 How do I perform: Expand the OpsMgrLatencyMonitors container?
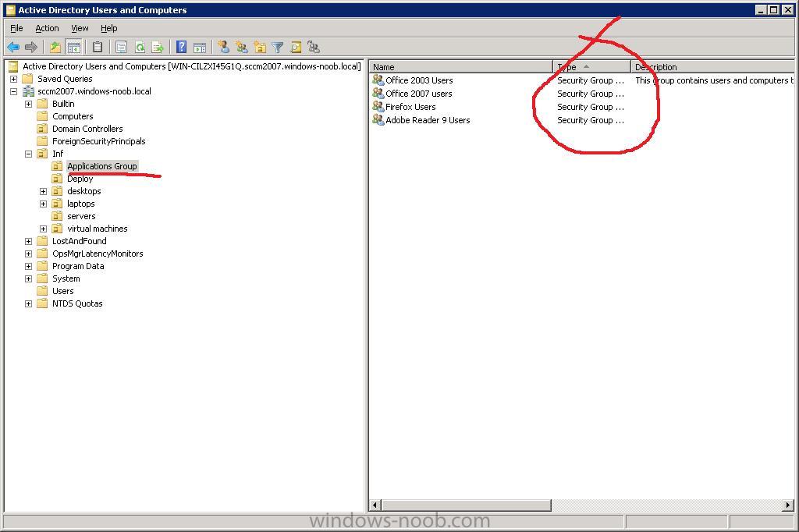point(29,254)
